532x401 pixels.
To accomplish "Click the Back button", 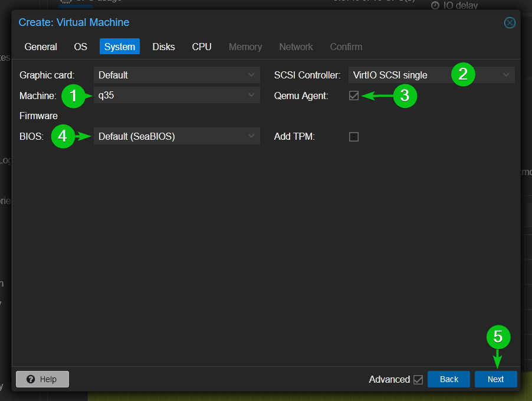I will pos(448,379).
